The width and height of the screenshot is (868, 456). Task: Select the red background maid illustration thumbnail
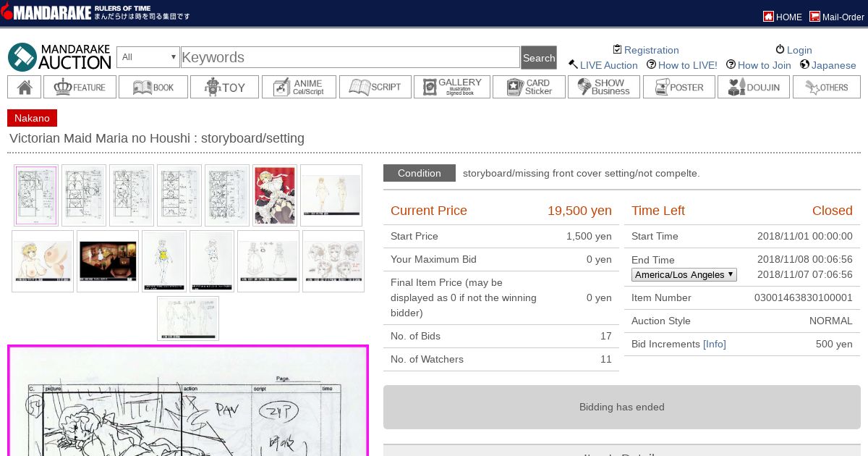tap(275, 195)
